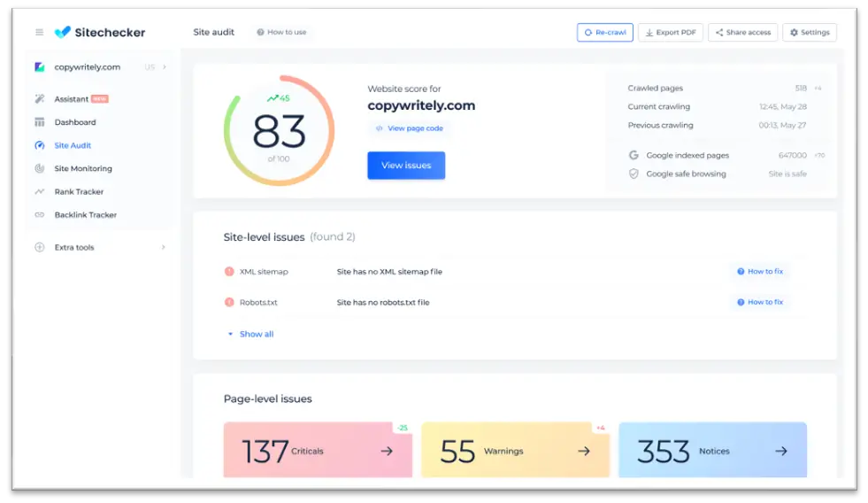This screenshot has width=868, height=503.
Task: Click the copywritely.com site favicon
Action: click(39, 67)
